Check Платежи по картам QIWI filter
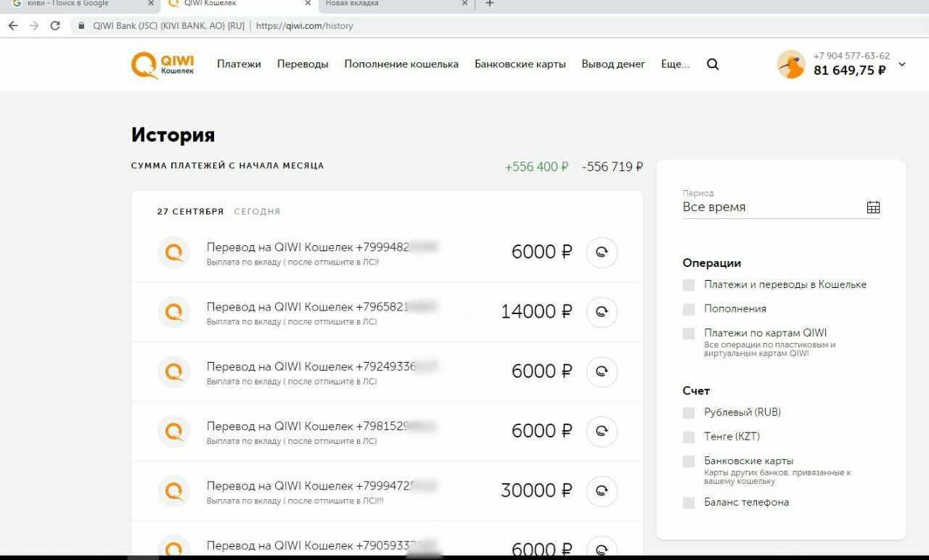Screen dimensions: 929x560 [689, 334]
